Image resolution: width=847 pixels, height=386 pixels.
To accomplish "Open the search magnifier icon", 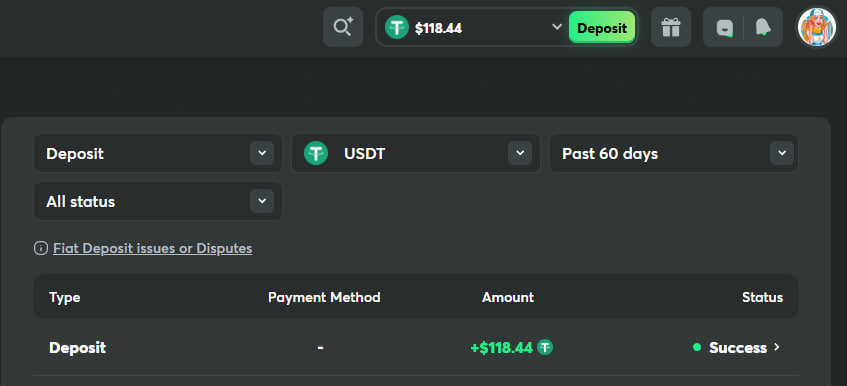I will (x=343, y=27).
